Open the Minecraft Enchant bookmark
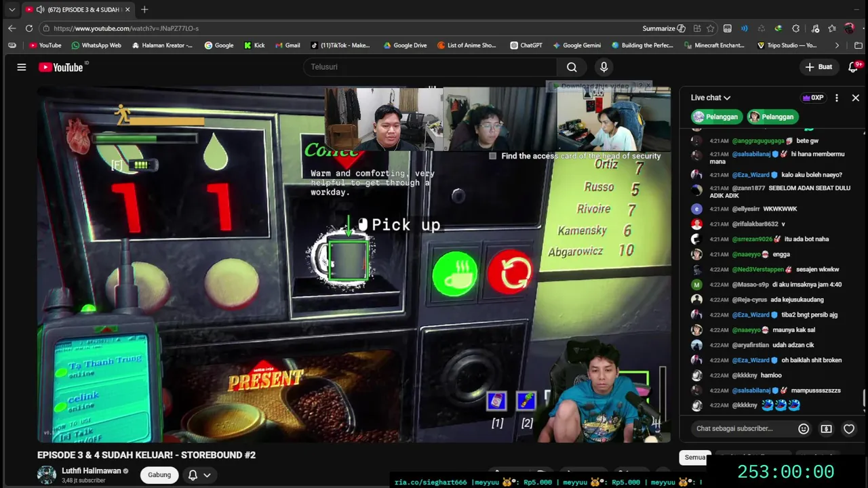Viewport: 868px width, 488px height. (x=713, y=45)
